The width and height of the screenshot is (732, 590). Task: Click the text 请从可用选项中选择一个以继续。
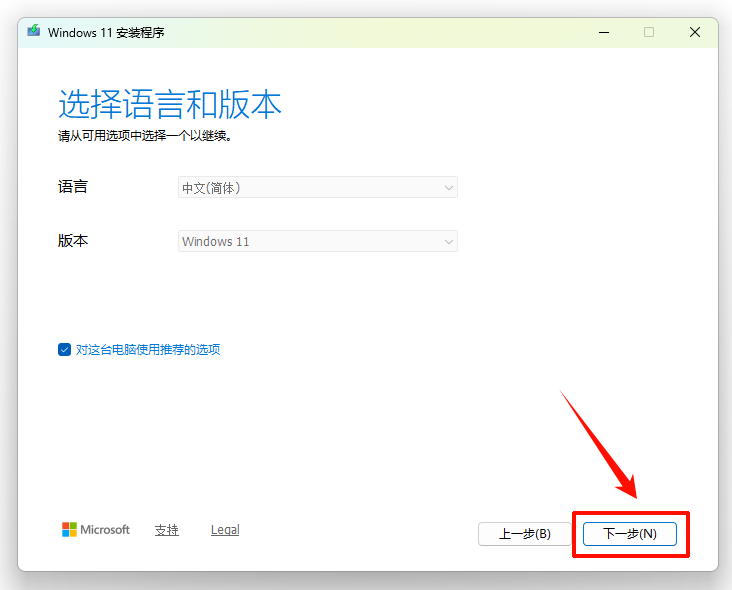(145, 136)
